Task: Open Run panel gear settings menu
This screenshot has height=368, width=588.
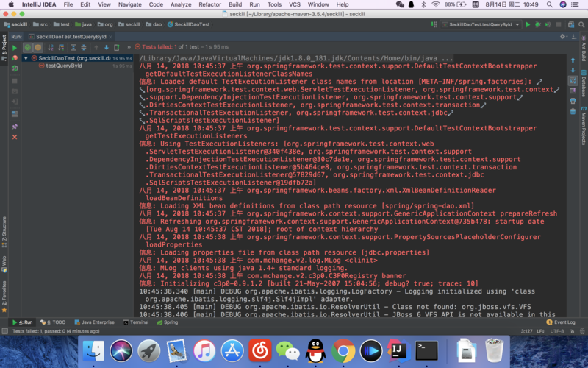Action: (x=563, y=36)
